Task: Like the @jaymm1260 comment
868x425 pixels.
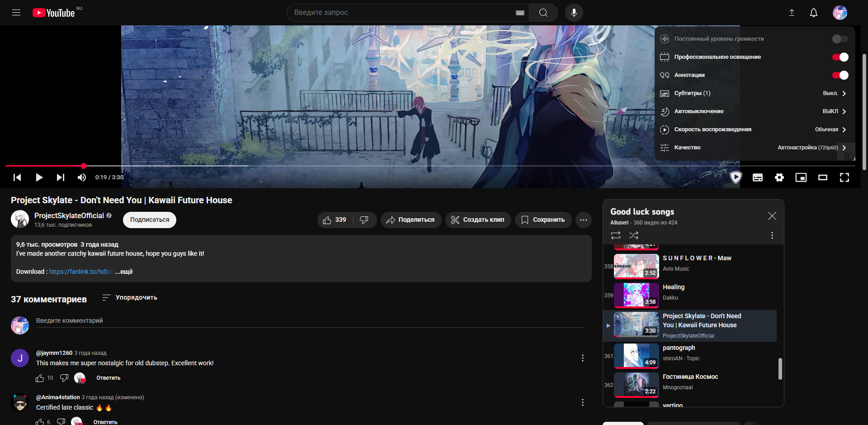Action: pos(40,378)
